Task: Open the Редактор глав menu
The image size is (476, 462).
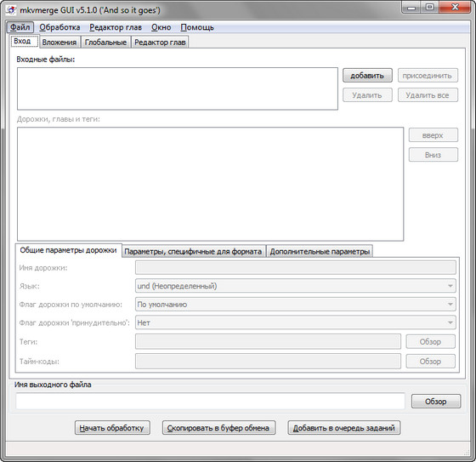Action: coord(116,27)
